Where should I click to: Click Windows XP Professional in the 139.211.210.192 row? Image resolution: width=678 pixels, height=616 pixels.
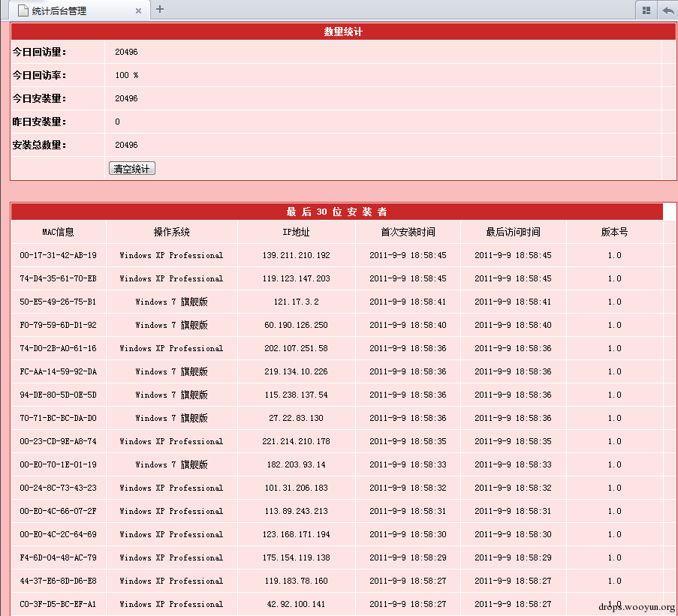click(x=172, y=255)
